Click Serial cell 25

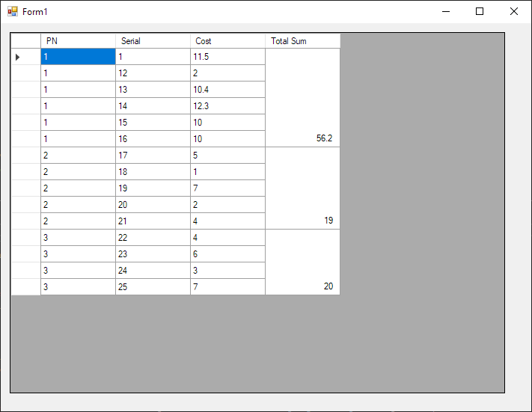[x=153, y=287]
